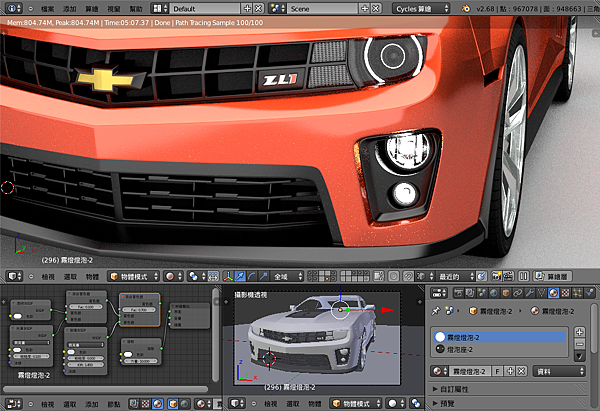Open the 選取 menu in main 3D viewport header
The image size is (600, 411).
pyautogui.click(x=70, y=276)
